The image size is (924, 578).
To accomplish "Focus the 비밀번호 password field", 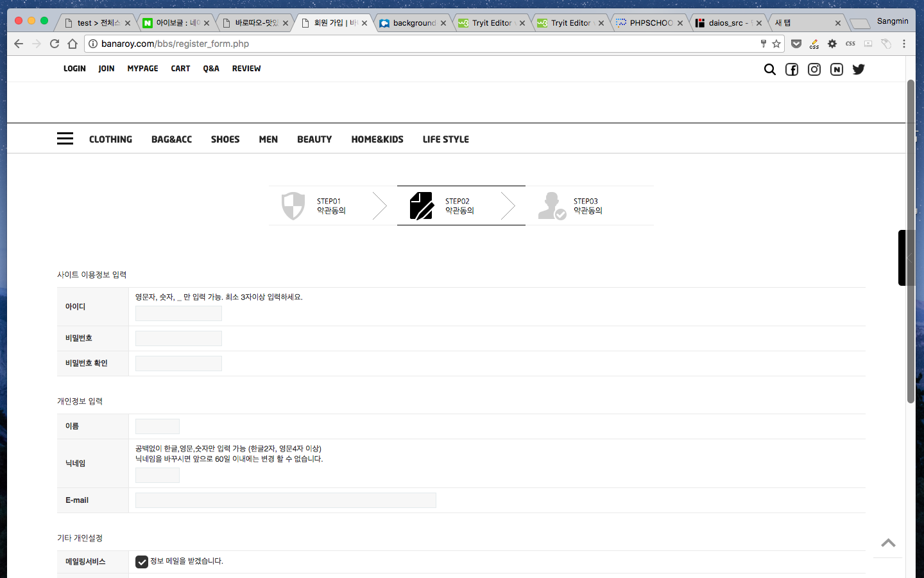I will click(x=178, y=338).
